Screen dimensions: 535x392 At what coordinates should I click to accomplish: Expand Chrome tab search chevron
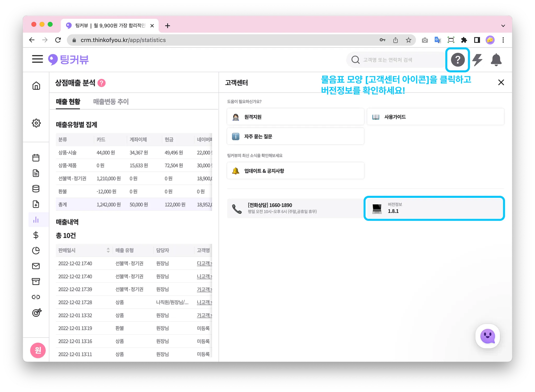(x=503, y=26)
